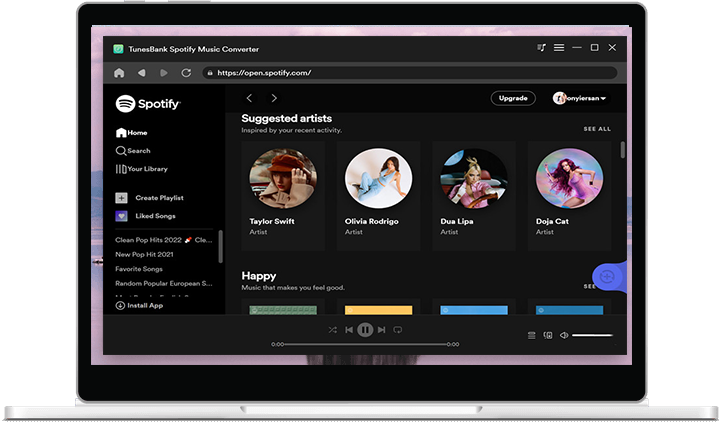Go back with the toolbar back arrow
This screenshot has height=423, width=722.
(141, 73)
